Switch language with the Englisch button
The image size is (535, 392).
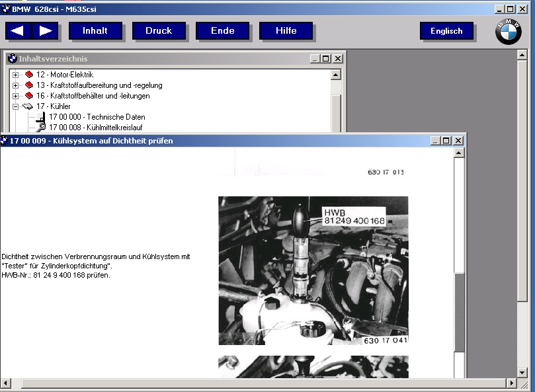pos(446,31)
